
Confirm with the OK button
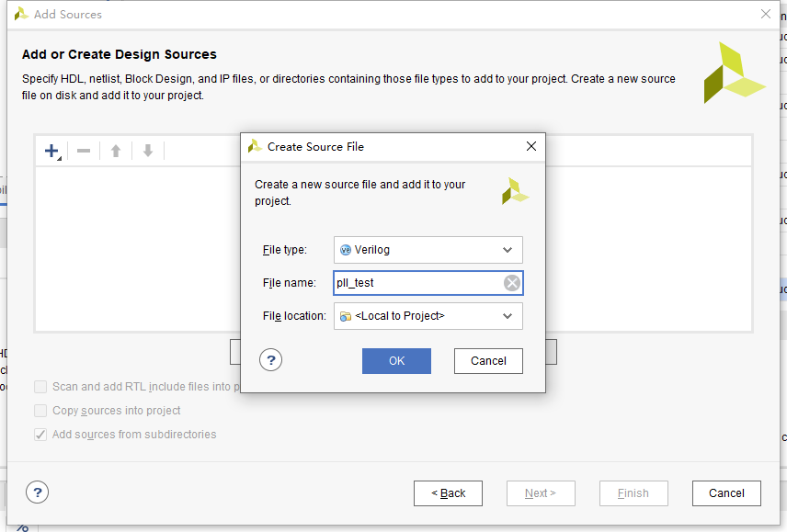point(396,361)
